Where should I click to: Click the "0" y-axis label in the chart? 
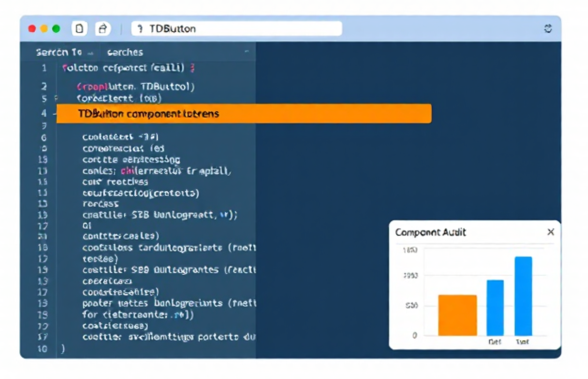[415, 335]
